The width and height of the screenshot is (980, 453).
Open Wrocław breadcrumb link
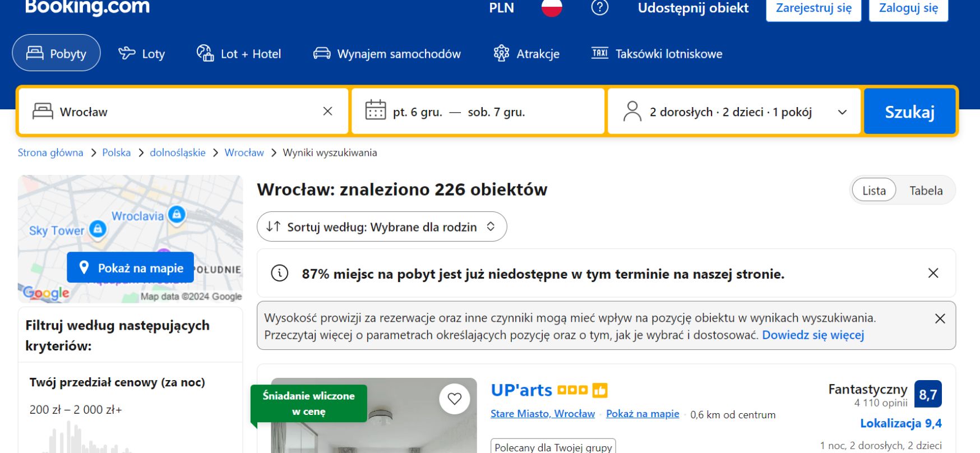point(244,152)
